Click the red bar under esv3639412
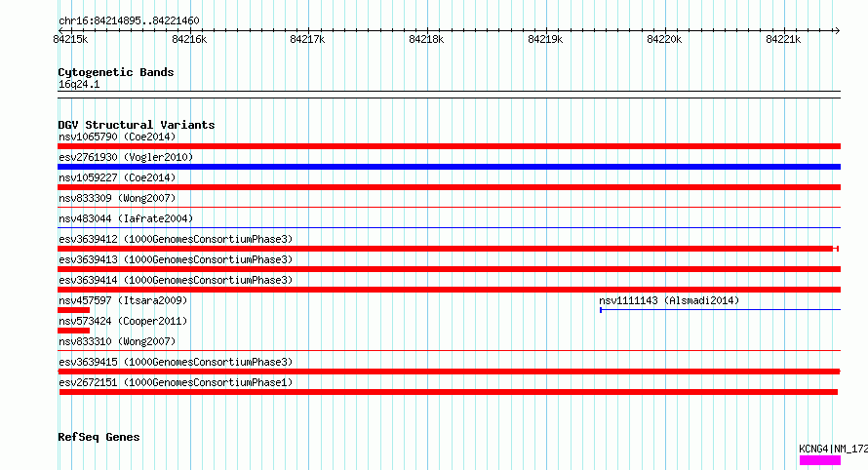Screen dimensions: 868x470 click(448, 249)
